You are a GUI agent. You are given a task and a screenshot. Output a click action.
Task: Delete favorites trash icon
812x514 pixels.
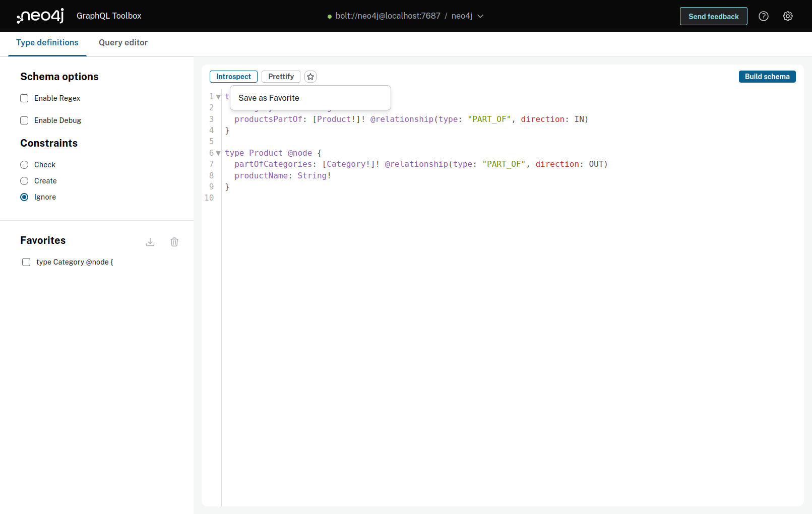coord(174,242)
